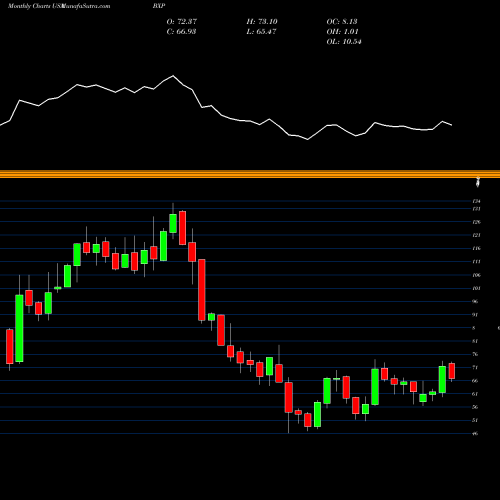Click the 131 price axis label
The image size is (500, 500).
click(477, 209)
